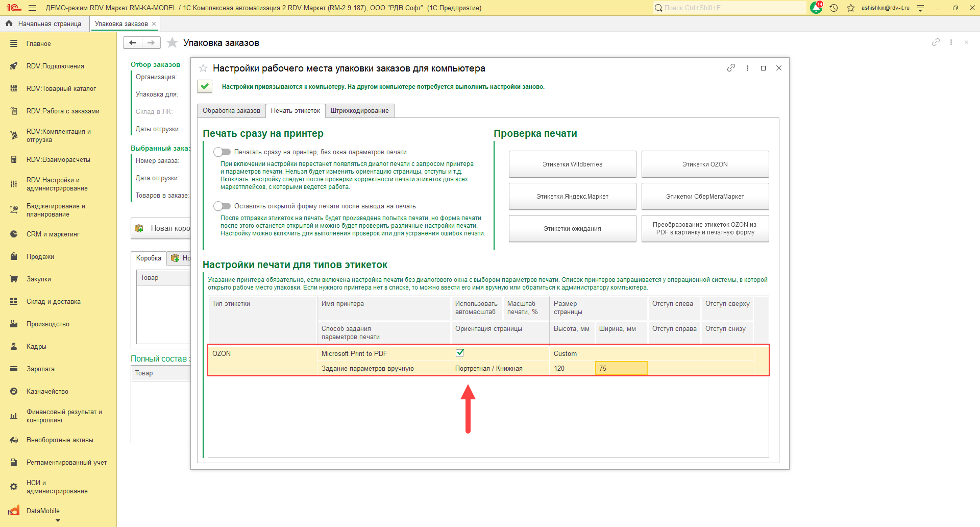Add settings dialog to favorites star
980x527 pixels.
coord(203,68)
